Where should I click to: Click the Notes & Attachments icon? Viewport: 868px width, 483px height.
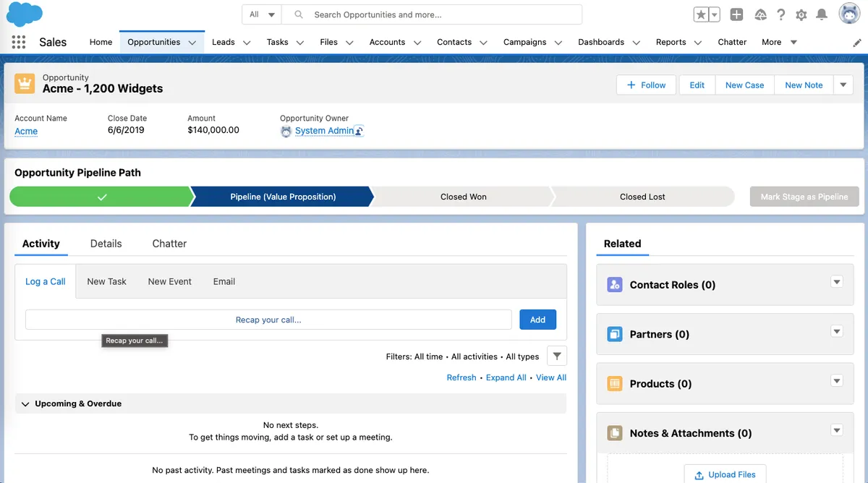615,433
